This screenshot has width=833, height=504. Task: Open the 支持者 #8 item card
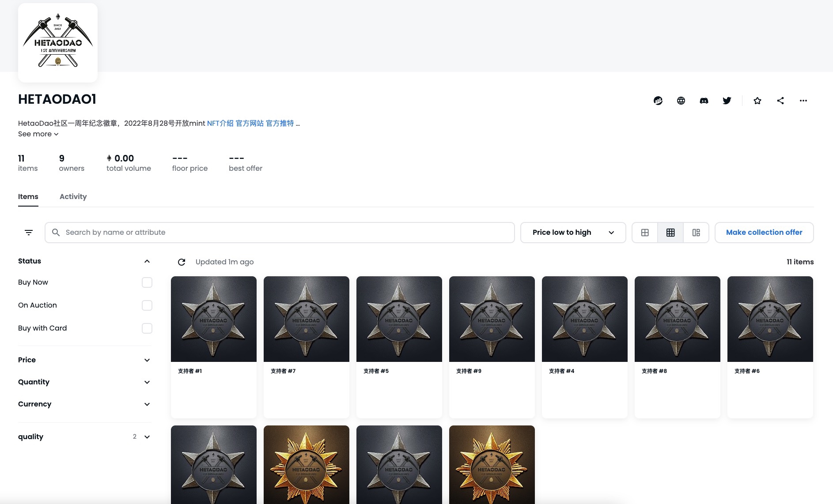[x=678, y=347]
